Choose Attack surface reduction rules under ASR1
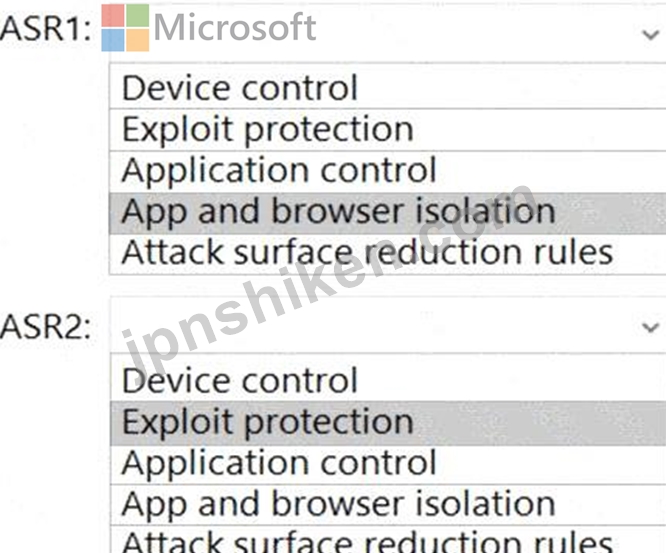This screenshot has height=553, width=666. tap(367, 252)
